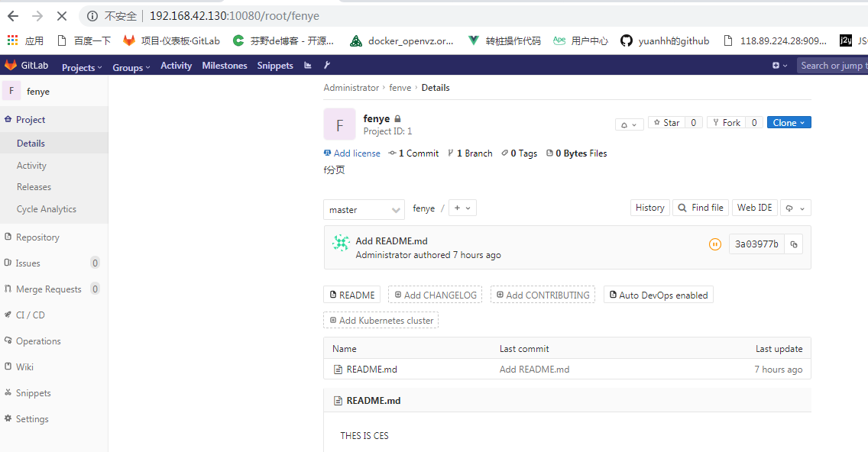Image resolution: width=868 pixels, height=452 pixels.
Task: Star the fenye project
Action: (666, 122)
